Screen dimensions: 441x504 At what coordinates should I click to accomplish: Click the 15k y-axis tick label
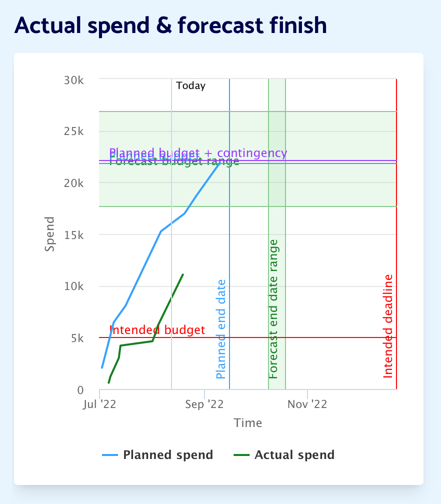(74, 234)
